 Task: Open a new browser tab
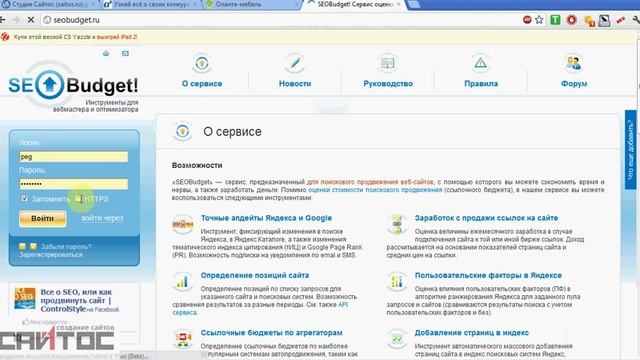tap(413, 4)
